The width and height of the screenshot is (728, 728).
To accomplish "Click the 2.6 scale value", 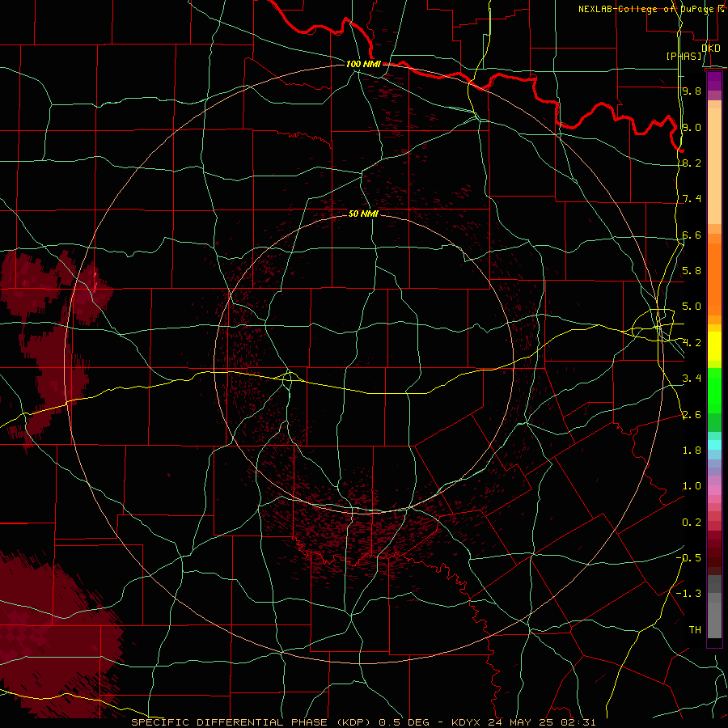I will (x=692, y=414).
